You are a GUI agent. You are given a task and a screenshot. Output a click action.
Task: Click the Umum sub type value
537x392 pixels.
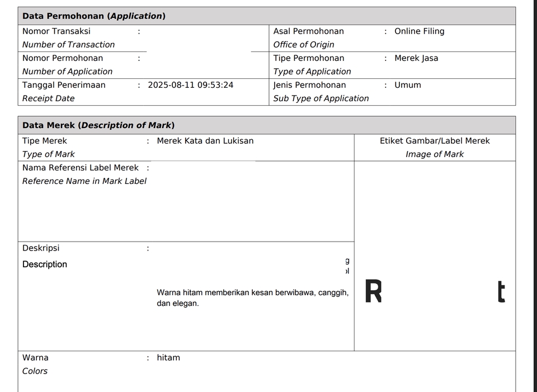(407, 85)
